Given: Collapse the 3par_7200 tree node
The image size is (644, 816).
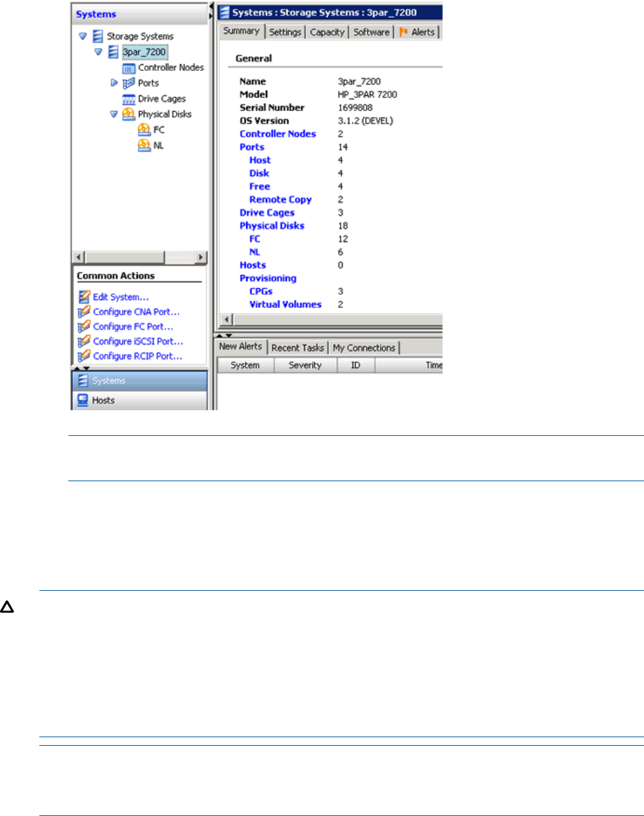Looking at the screenshot, I should pos(98,52).
